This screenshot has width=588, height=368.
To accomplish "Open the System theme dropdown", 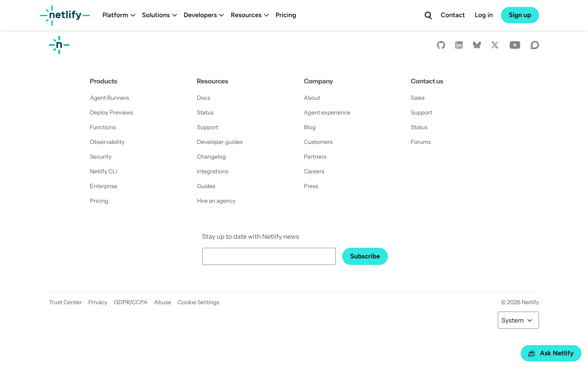I will 518,320.
